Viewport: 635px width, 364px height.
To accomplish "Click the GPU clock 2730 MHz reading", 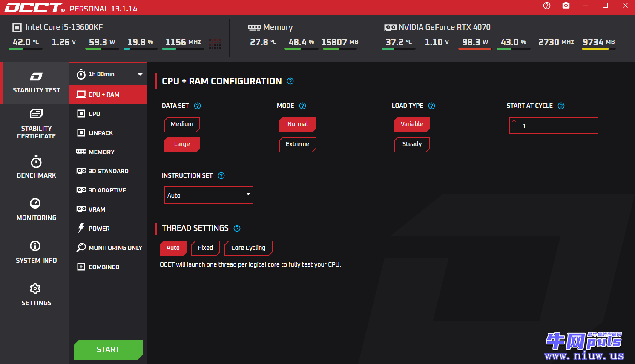I will (x=556, y=42).
